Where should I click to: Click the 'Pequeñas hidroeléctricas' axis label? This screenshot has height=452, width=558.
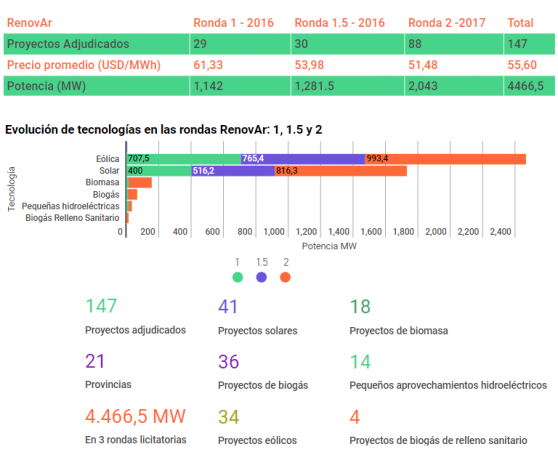tap(70, 206)
